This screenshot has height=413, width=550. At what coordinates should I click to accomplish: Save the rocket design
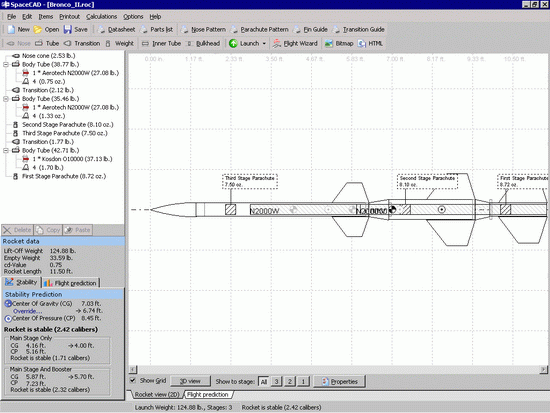tap(67, 29)
